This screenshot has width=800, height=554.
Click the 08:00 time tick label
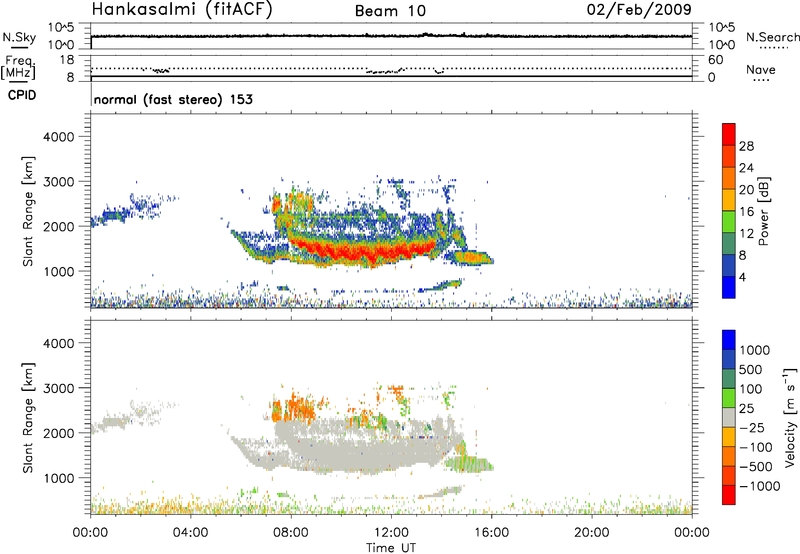pyautogui.click(x=291, y=533)
